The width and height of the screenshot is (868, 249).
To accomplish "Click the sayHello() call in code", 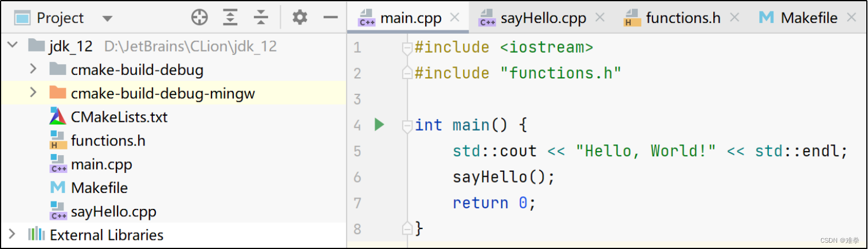I will 504,177.
